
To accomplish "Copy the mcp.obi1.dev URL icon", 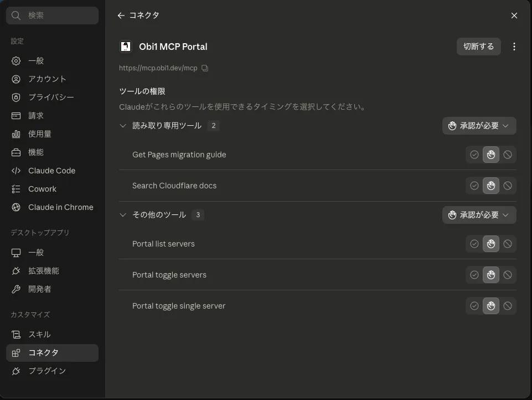I will click(x=205, y=68).
